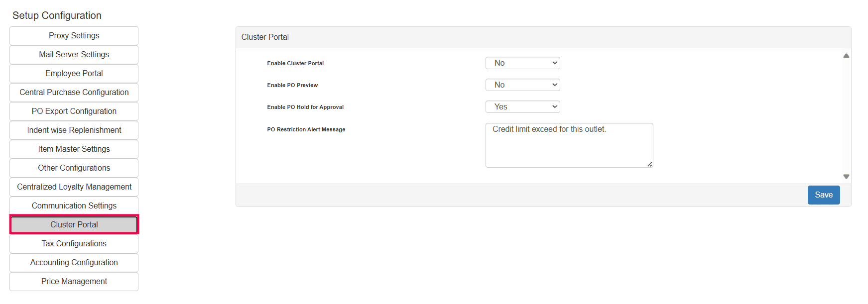The height and width of the screenshot is (304, 868).
Task: Select PO Export Configuration
Action: (x=74, y=111)
